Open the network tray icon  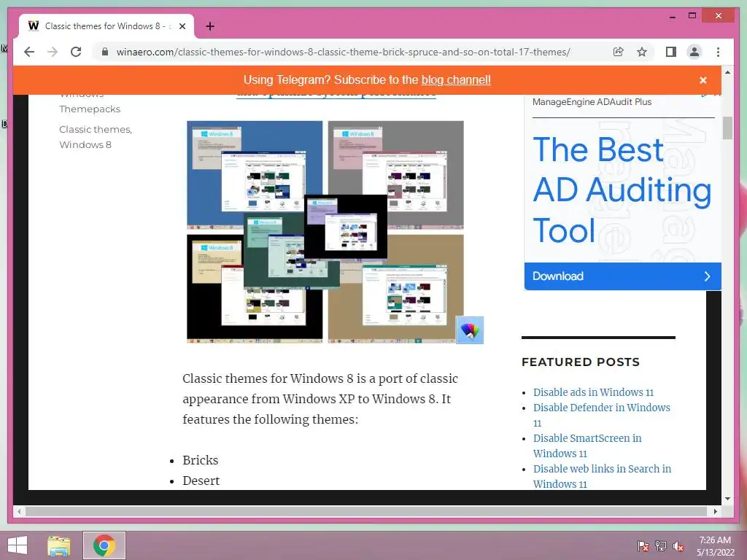[x=661, y=545]
